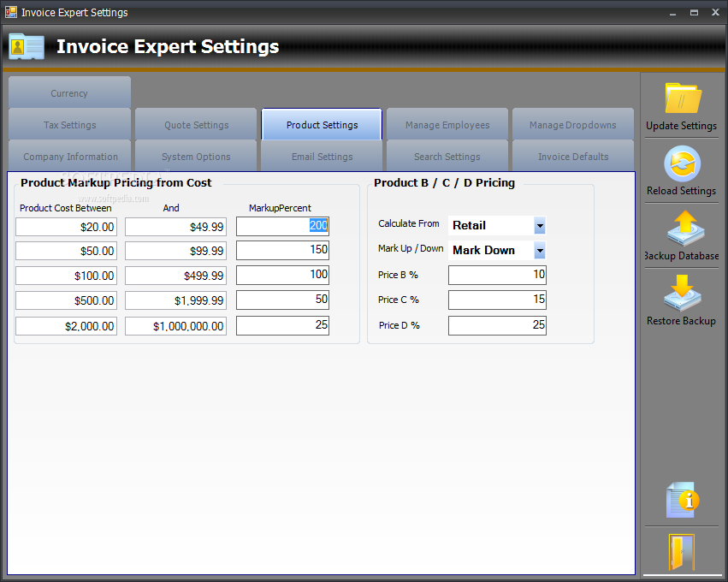Click the MarkupPercent column label
The width and height of the screenshot is (728, 582).
280,208
